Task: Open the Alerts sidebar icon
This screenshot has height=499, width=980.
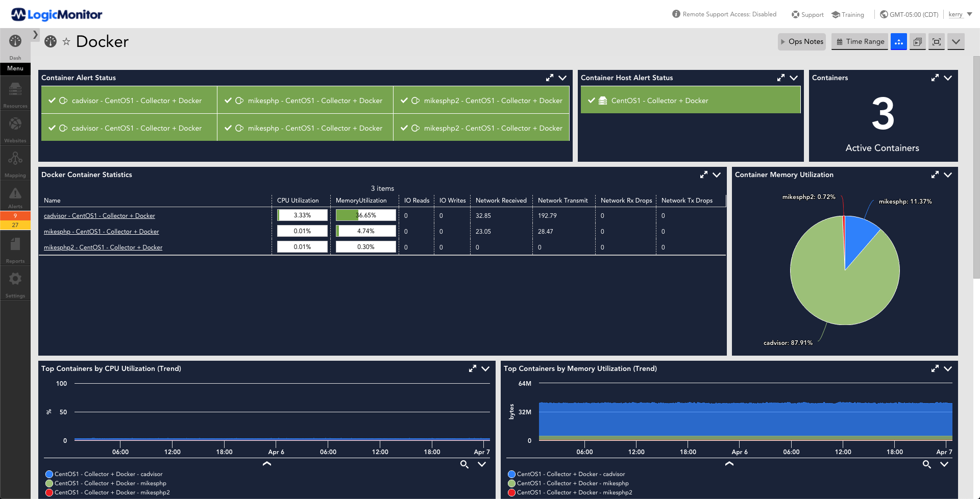Action: (15, 198)
